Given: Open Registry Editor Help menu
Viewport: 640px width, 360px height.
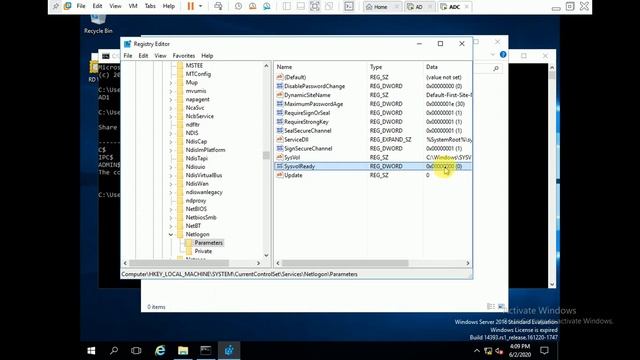Looking at the screenshot, I should (207, 56).
